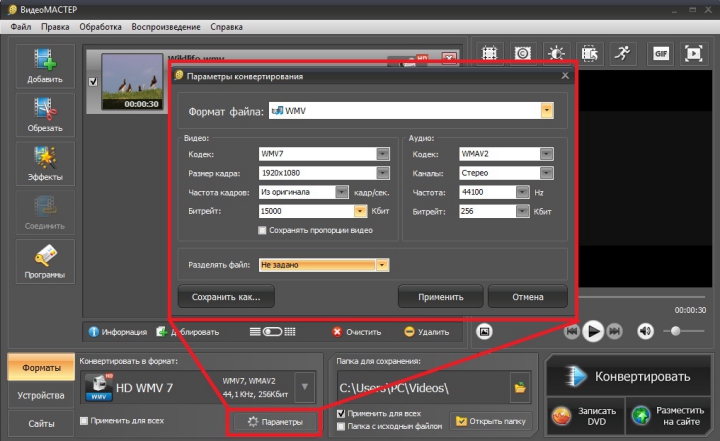This screenshot has width=720, height=441.
Task: Open the audio Битрейт 256 dropdown
Action: 523,211
